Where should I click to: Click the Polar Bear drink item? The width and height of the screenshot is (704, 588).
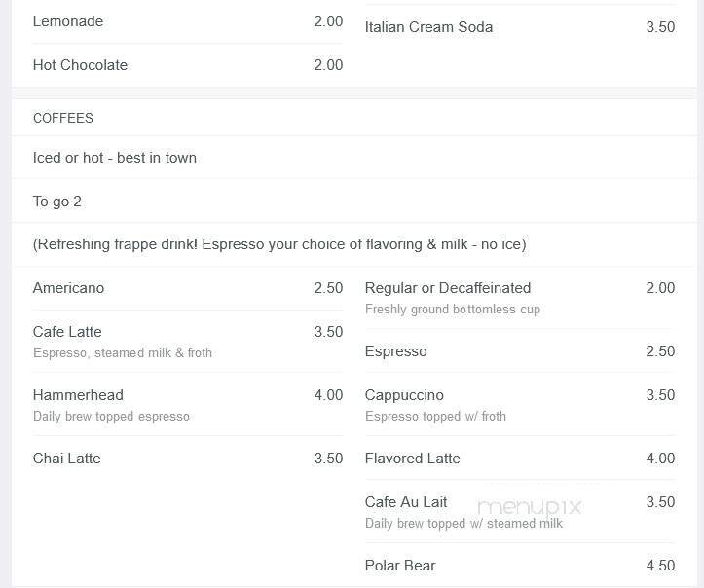tap(400, 566)
